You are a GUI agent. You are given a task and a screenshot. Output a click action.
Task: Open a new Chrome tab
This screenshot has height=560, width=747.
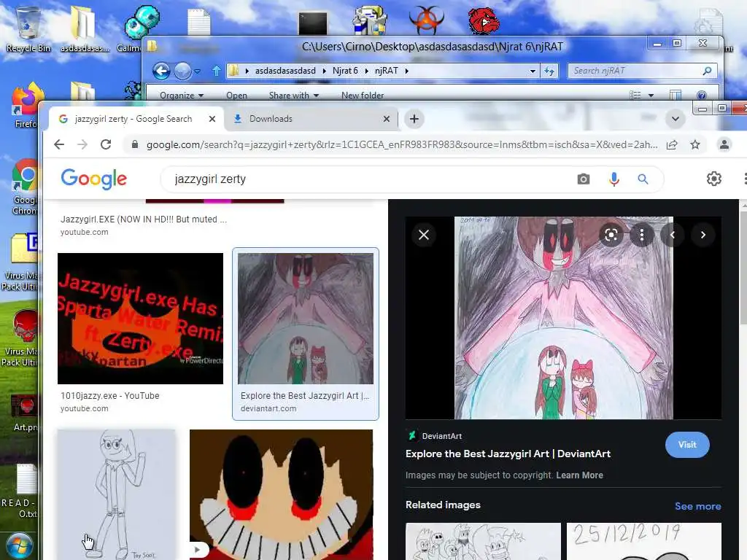point(414,119)
